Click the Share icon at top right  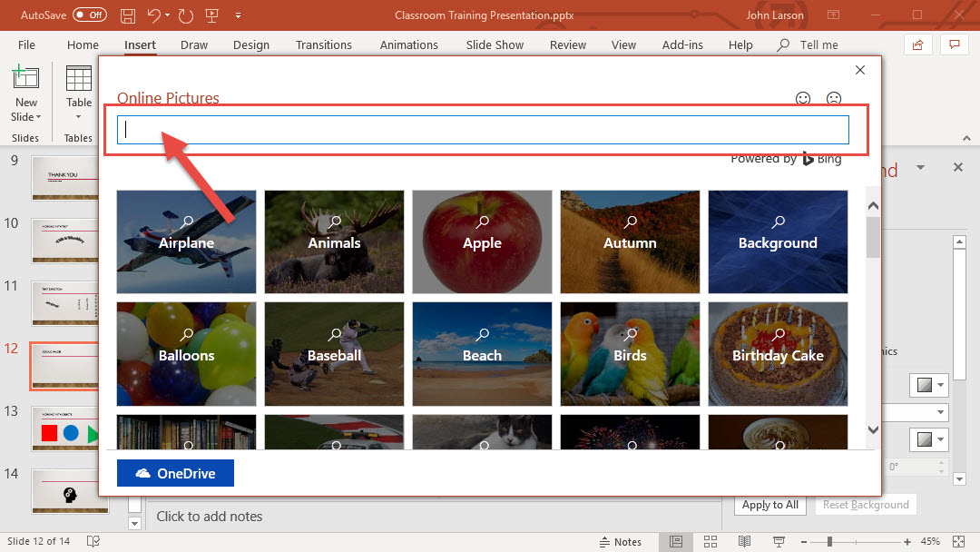point(917,44)
